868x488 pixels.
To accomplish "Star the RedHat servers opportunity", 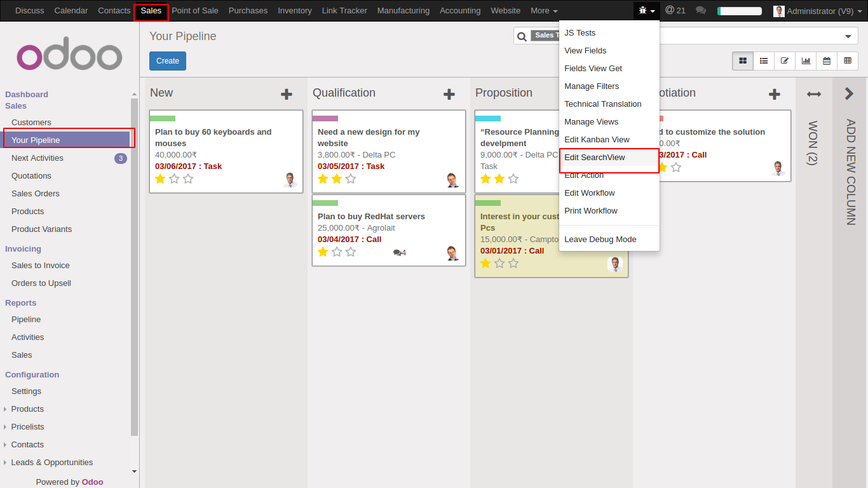I will (x=322, y=252).
